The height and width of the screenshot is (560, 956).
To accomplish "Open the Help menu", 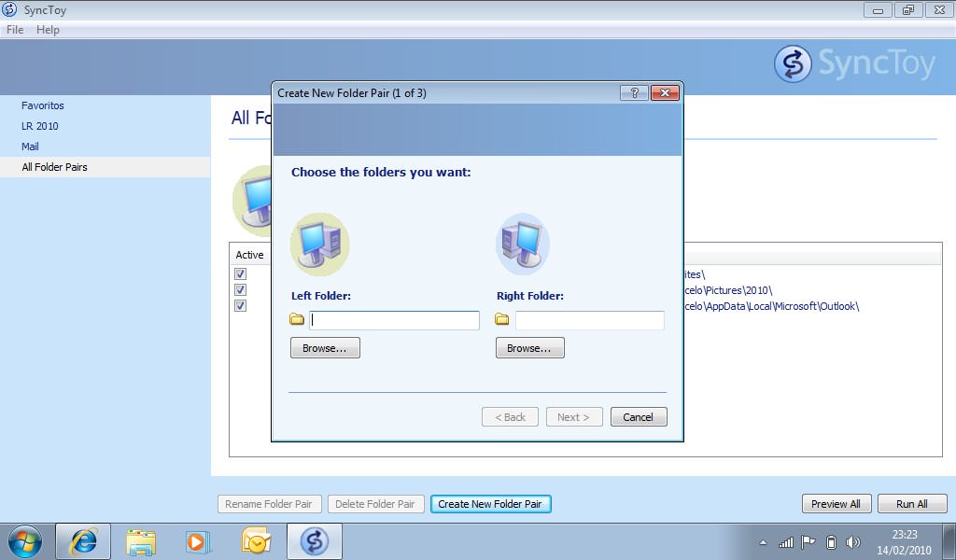I will 48,30.
